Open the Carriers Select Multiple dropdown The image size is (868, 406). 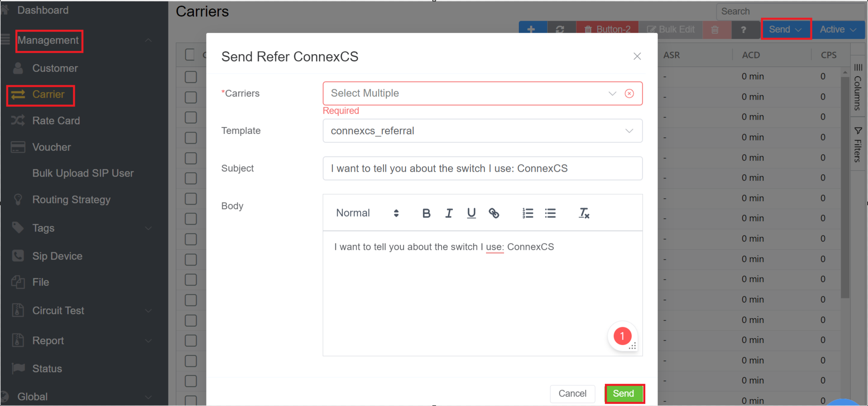[468, 94]
